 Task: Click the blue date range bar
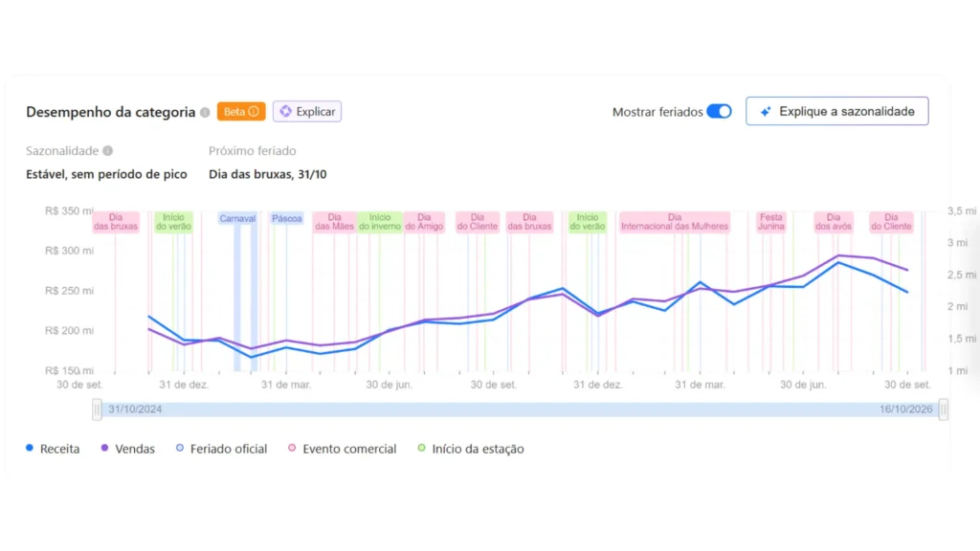click(x=520, y=409)
